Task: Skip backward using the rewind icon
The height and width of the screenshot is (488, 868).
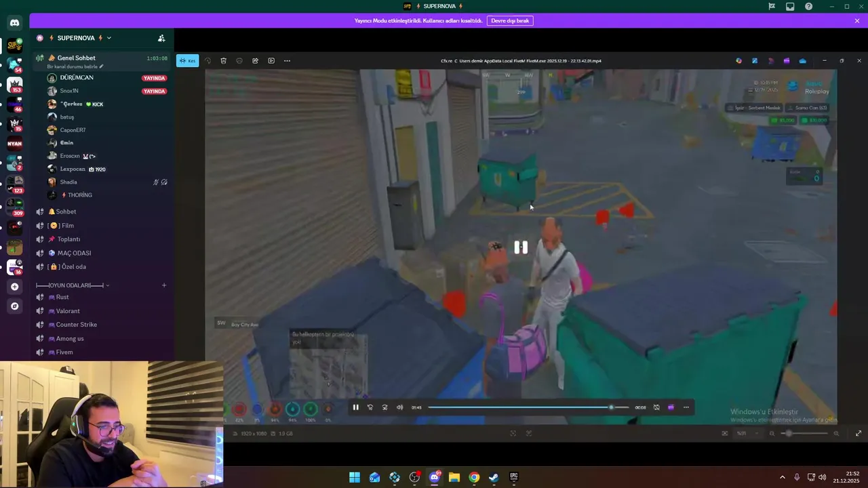Action: (370, 407)
